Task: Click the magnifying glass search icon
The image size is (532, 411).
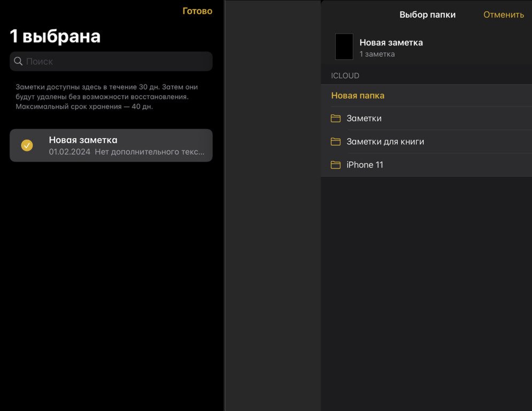Action: pyautogui.click(x=18, y=61)
